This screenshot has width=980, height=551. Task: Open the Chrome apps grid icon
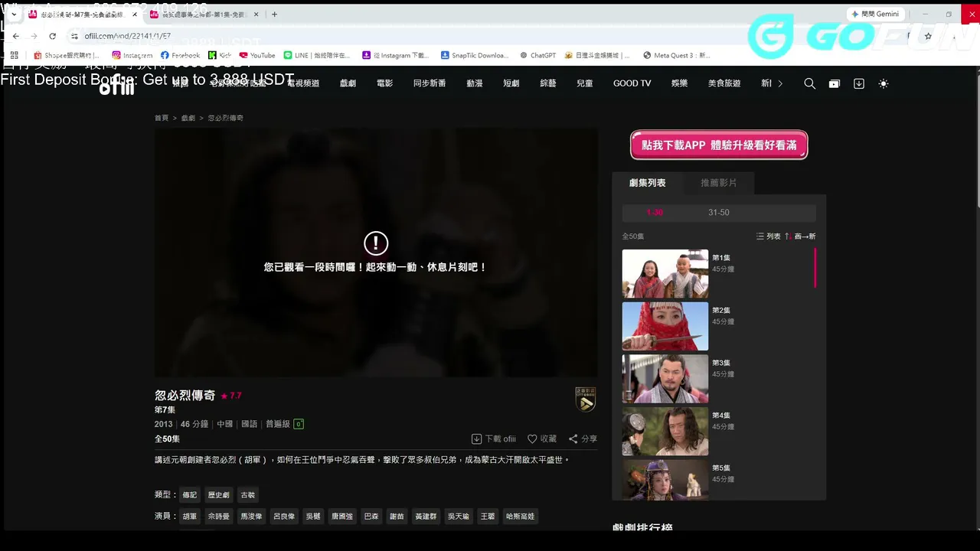point(14,55)
